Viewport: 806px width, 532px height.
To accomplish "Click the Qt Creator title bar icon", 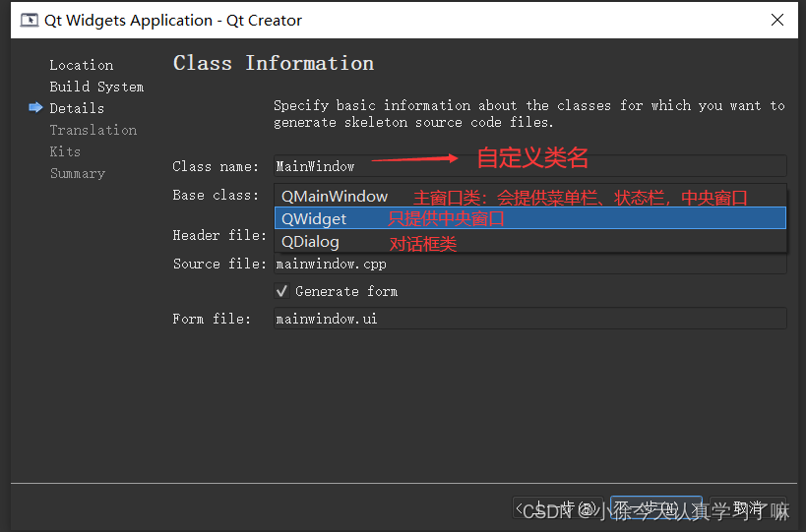I will [x=30, y=20].
